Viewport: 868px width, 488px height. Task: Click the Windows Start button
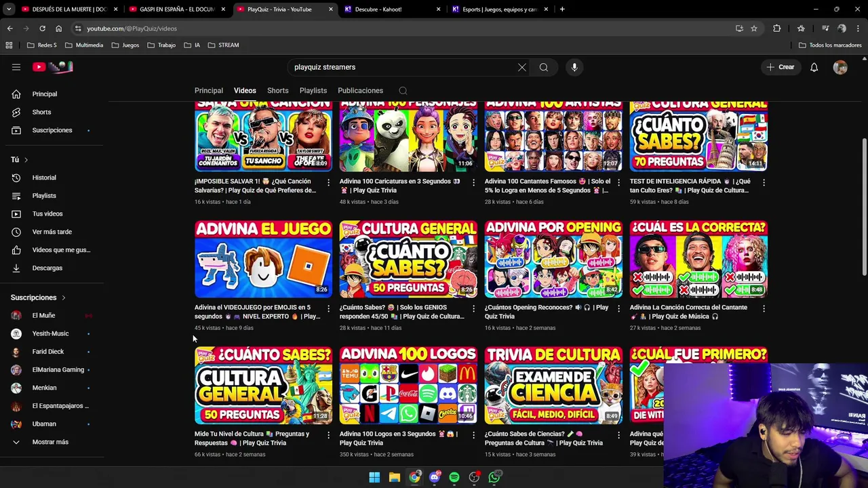374,477
